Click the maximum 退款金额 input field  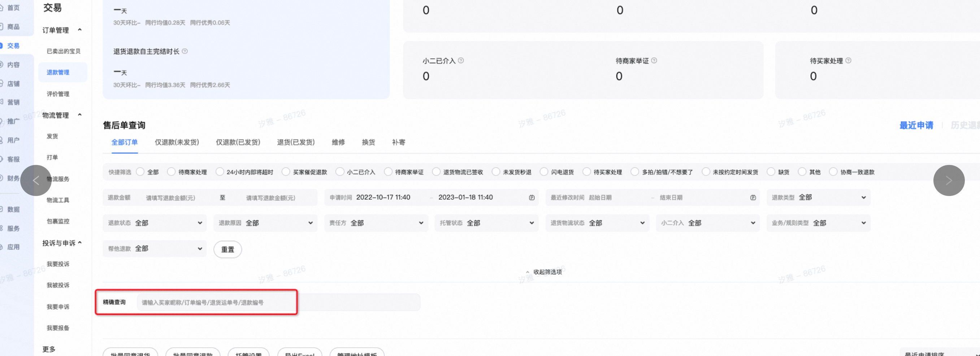point(270,198)
